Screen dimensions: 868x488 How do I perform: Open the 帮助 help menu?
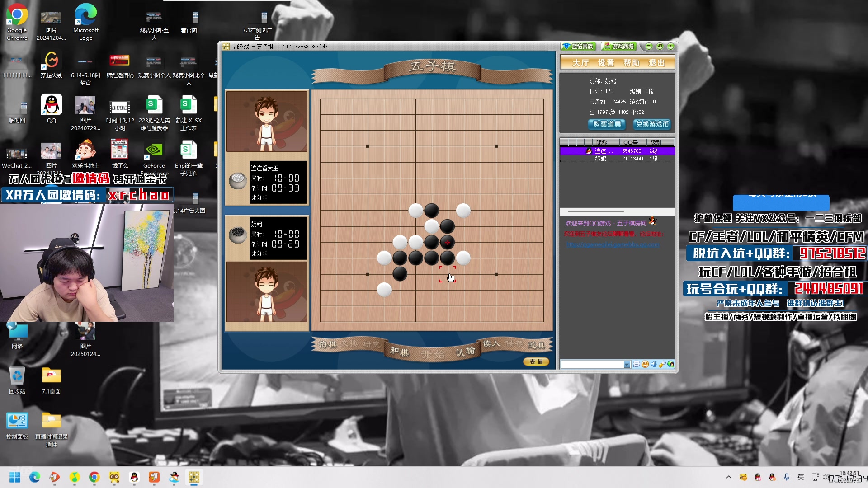(x=631, y=63)
